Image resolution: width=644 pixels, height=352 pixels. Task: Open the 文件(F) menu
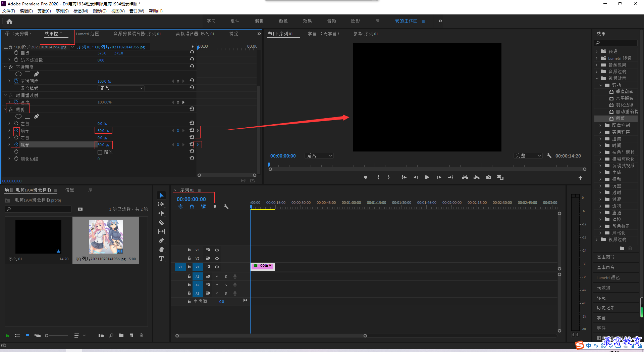pos(9,11)
